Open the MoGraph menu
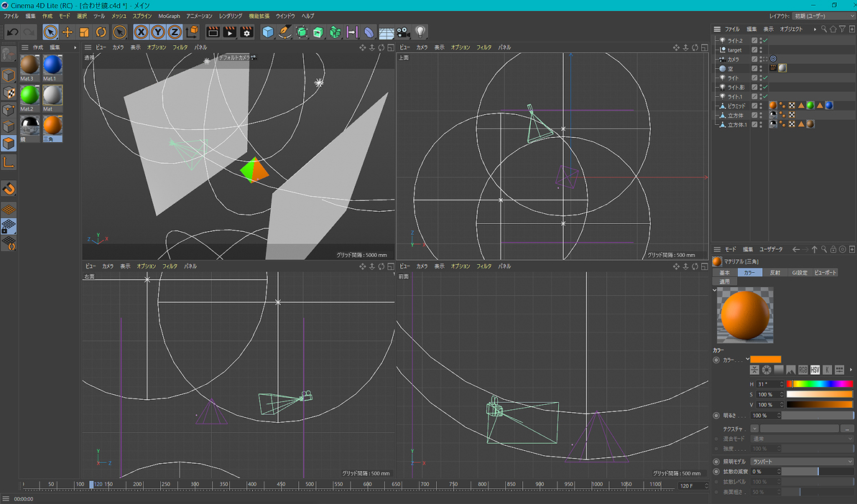 (169, 16)
